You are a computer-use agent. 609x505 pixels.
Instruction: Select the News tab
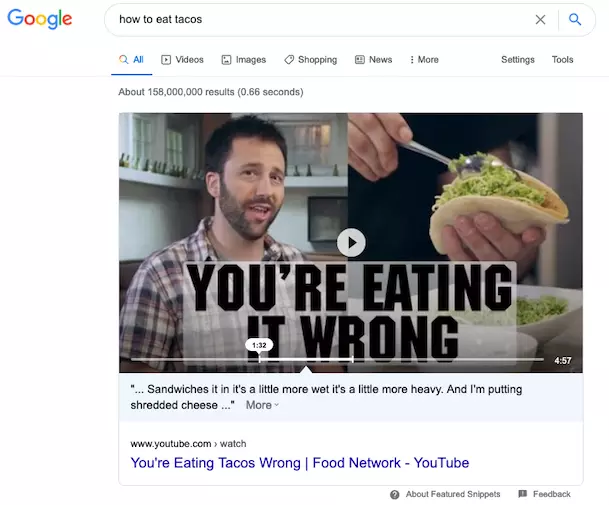click(373, 59)
